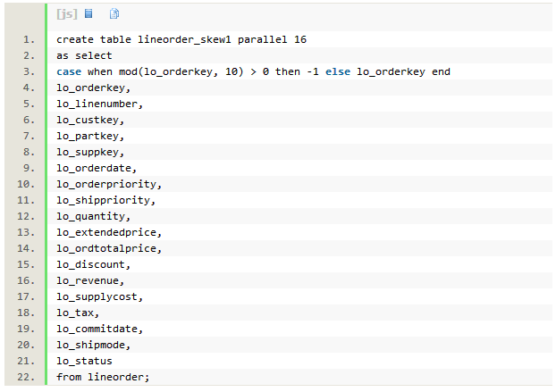
Task: Click the 'case' keyword on line 3
Action: 68,71
